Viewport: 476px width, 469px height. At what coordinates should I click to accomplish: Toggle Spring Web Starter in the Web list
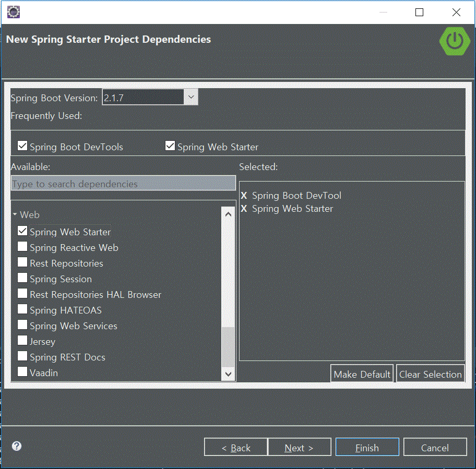(22, 231)
